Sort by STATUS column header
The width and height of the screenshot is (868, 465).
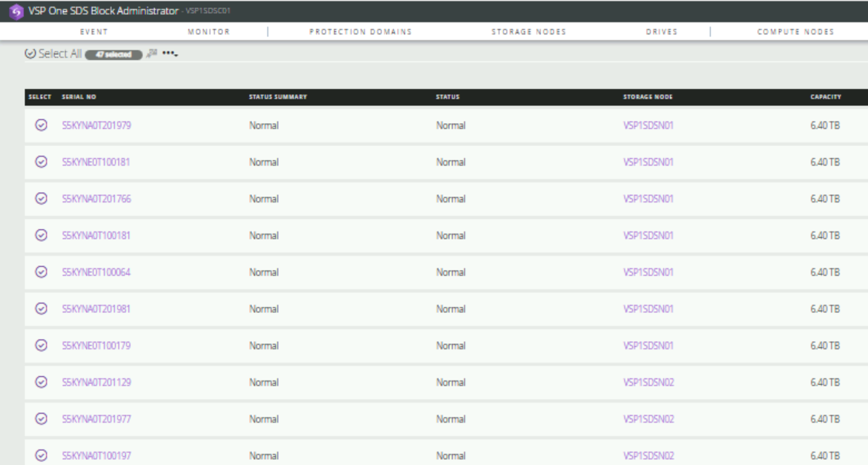coord(447,97)
